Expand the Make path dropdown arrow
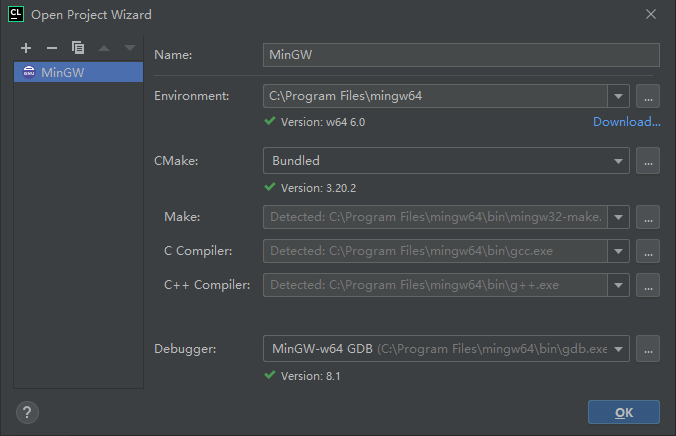The height and width of the screenshot is (436, 676). pos(618,217)
